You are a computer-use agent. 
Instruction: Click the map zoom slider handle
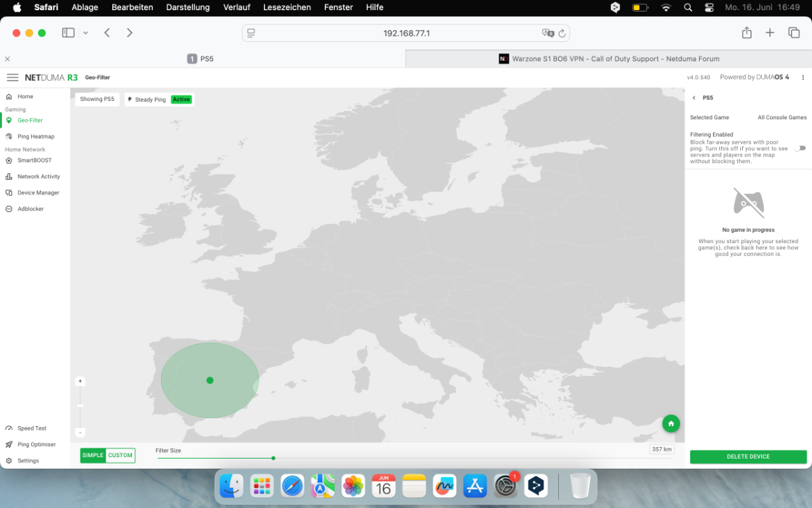click(x=81, y=406)
